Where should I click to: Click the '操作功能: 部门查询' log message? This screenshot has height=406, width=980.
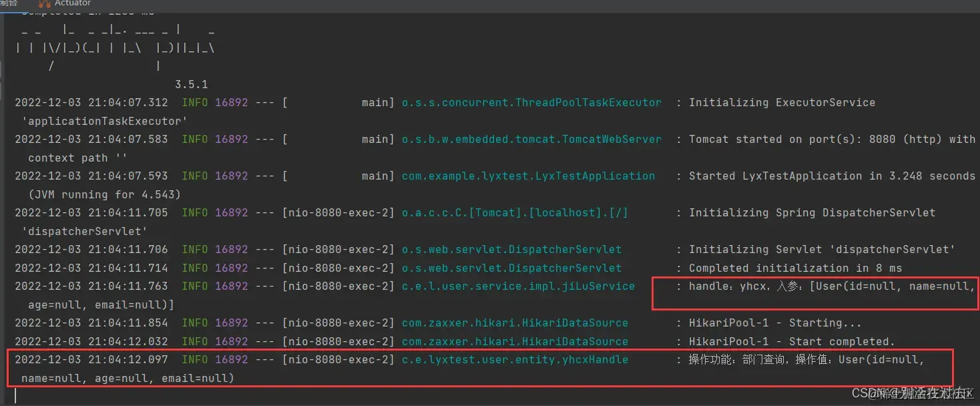point(806,360)
